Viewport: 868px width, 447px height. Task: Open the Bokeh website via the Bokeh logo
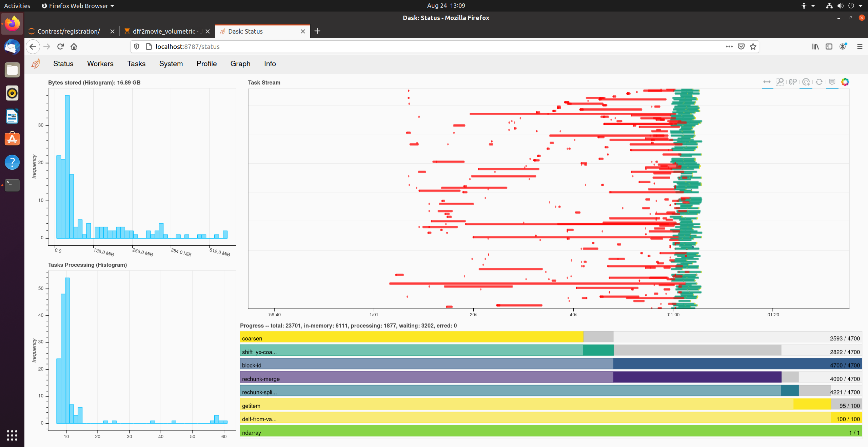[x=845, y=82]
